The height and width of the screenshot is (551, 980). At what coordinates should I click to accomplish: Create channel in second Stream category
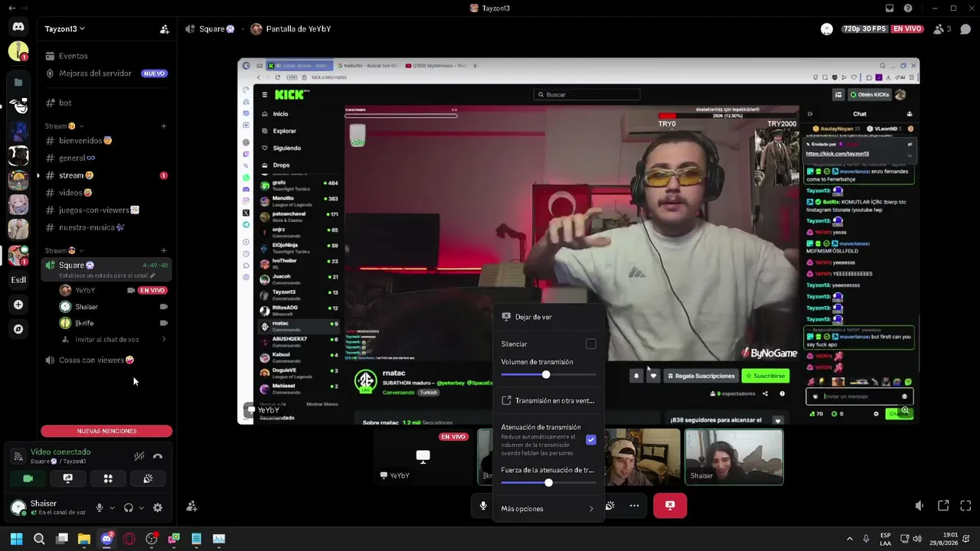point(164,250)
